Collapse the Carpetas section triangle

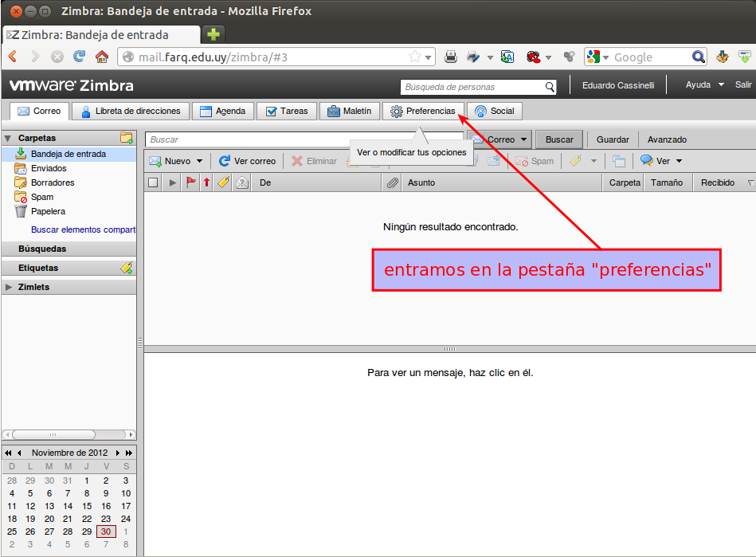point(8,139)
